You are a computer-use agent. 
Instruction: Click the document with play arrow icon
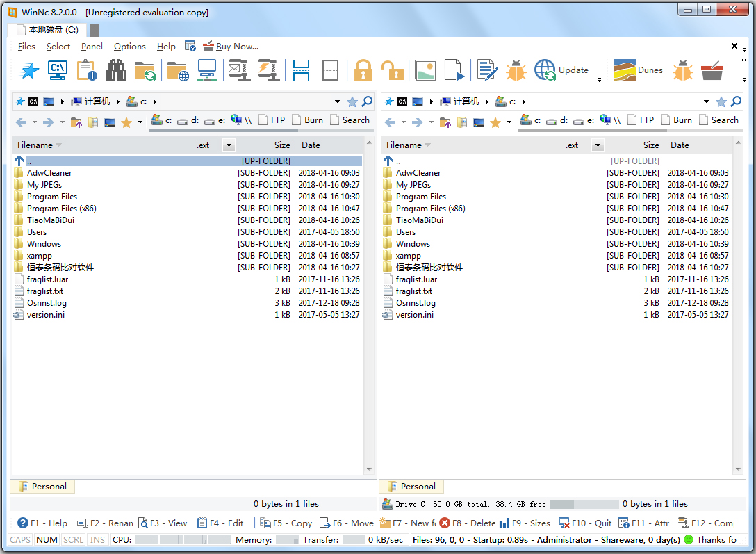click(x=454, y=70)
